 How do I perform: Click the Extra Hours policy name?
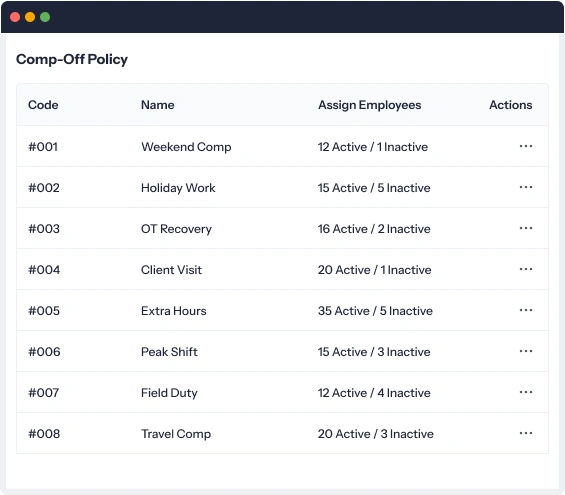[174, 311]
